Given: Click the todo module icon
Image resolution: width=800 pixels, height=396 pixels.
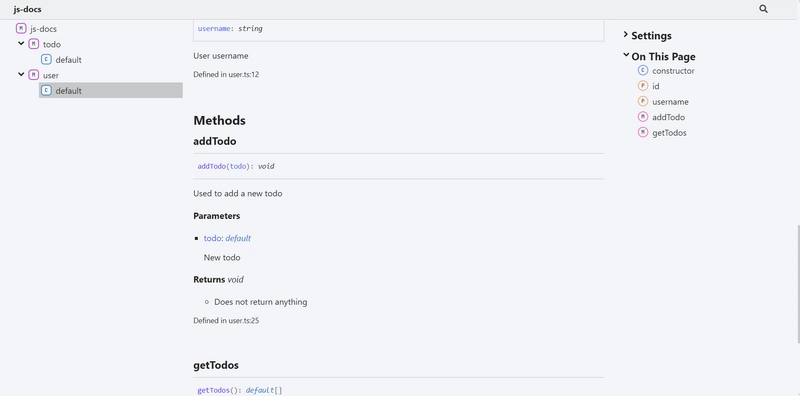Looking at the screenshot, I should point(34,44).
